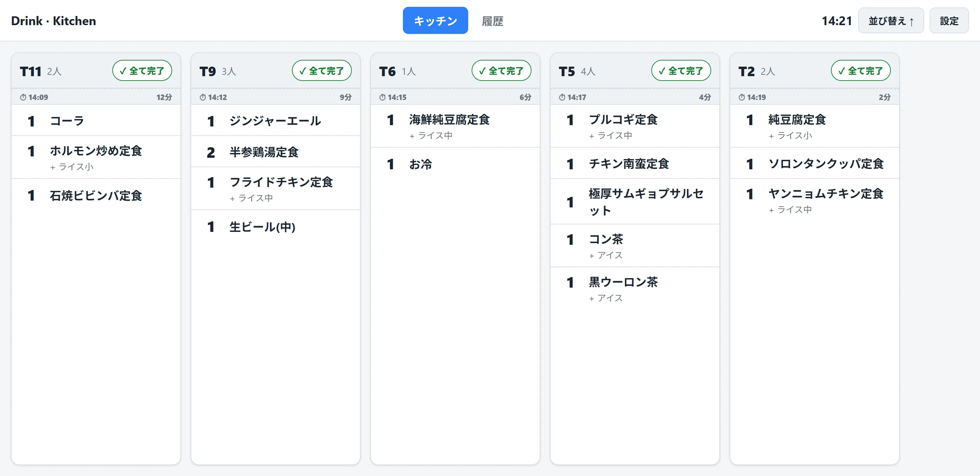The height and width of the screenshot is (476, 980).
Task: Tap the 石焼ビビンバ定食 item
Action: [96, 195]
